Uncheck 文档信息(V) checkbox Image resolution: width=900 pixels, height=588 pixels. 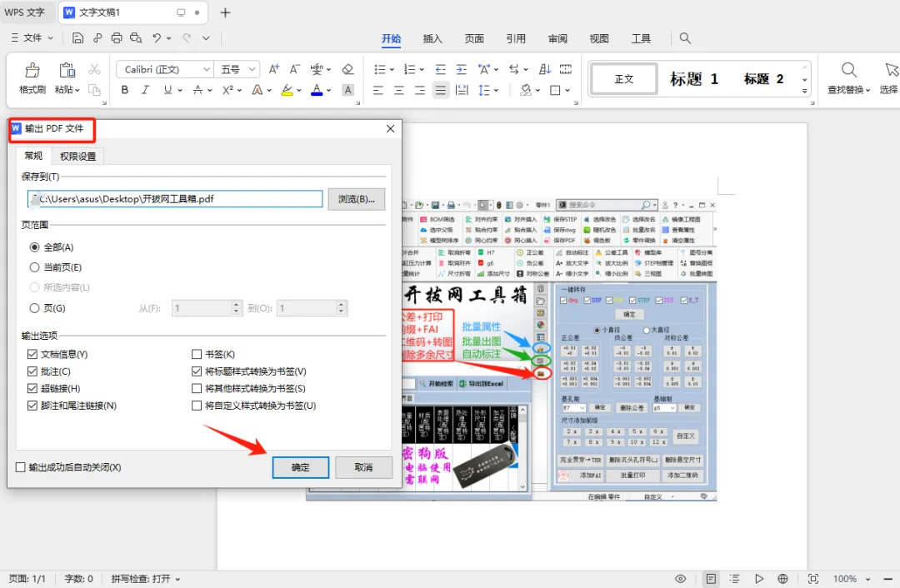[32, 354]
